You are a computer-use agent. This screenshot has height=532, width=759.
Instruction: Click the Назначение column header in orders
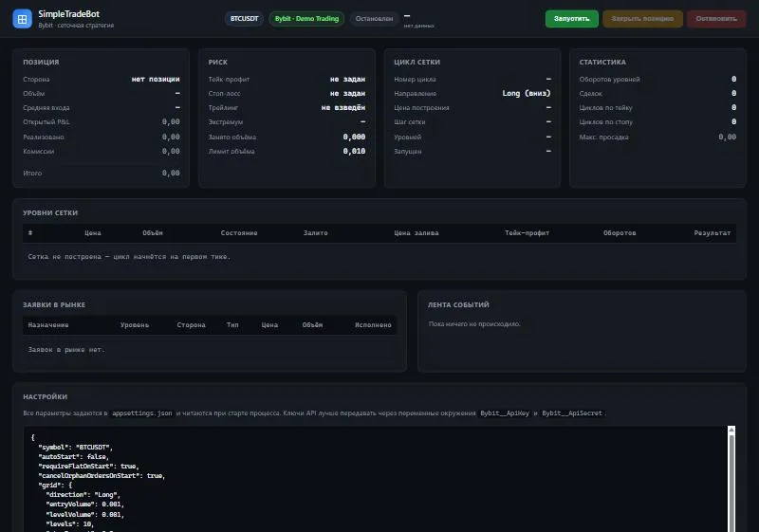click(48, 324)
